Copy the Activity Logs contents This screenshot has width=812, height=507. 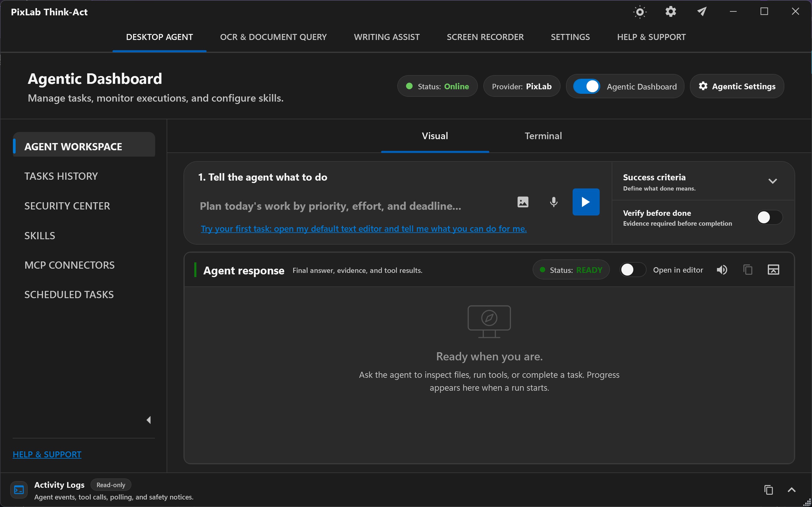coord(768,490)
